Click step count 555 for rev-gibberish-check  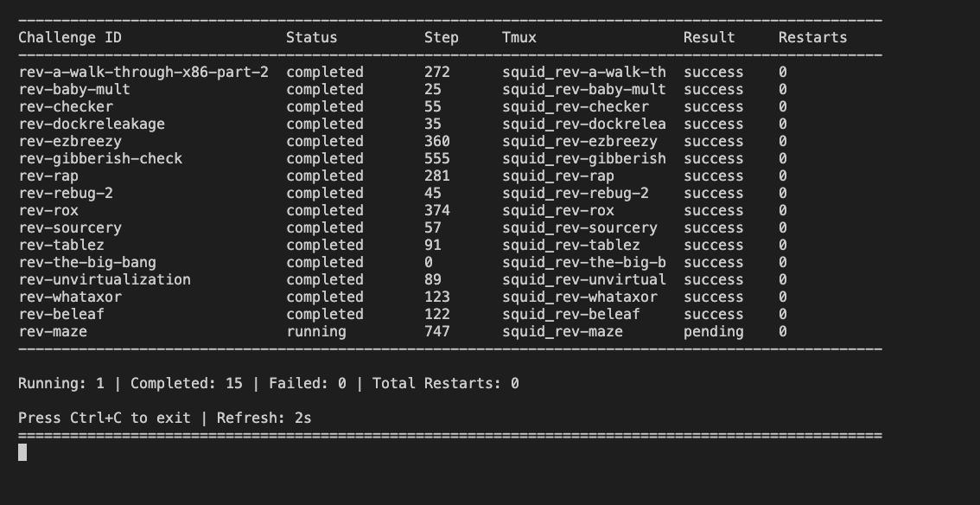pos(437,158)
